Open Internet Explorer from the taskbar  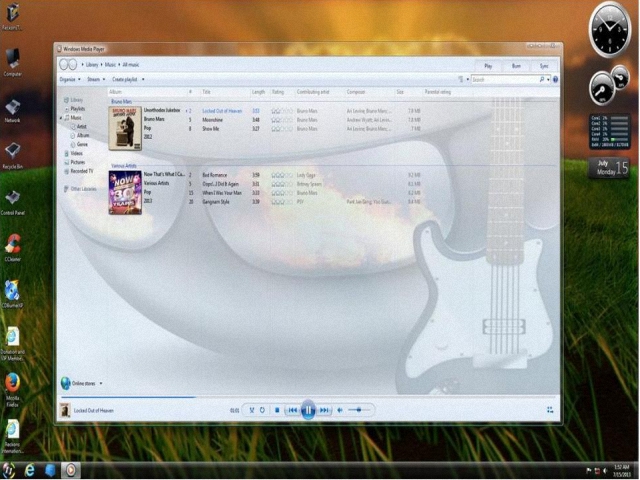point(29,470)
